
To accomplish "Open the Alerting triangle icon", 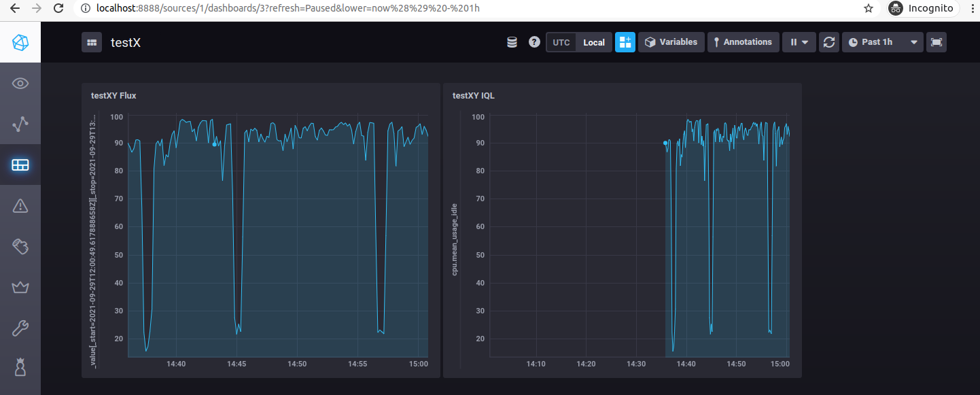I will [20, 205].
